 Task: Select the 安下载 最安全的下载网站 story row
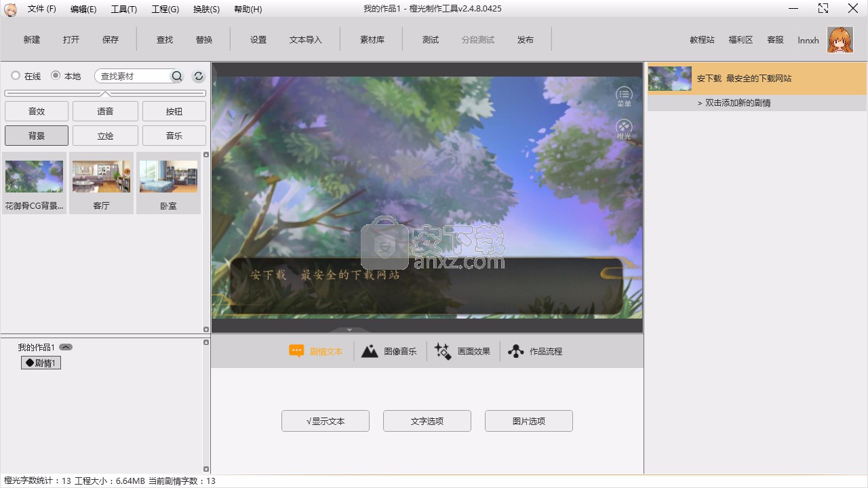point(757,79)
